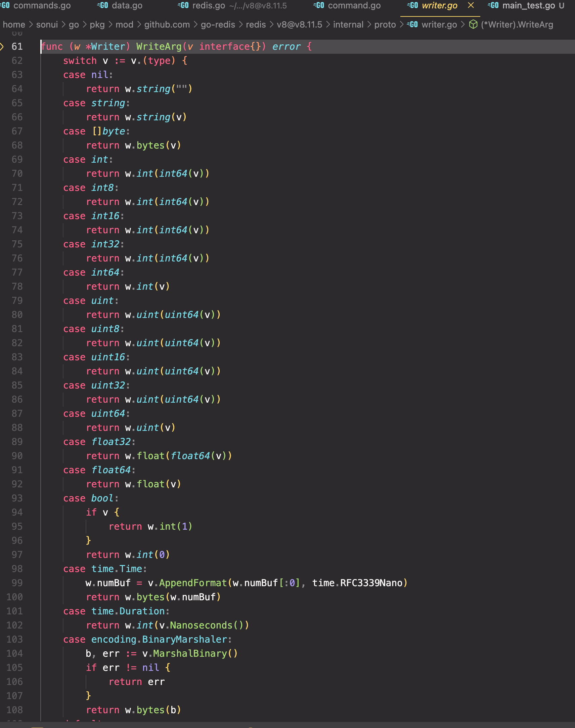
Task: Click v8@v8.11.5 in the breadcrumb path
Action: [x=299, y=24]
